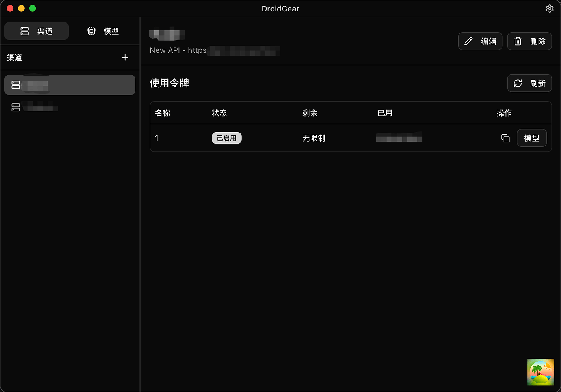This screenshot has height=392, width=561.
Task: Click the New API channel description text
Action: (x=215, y=50)
